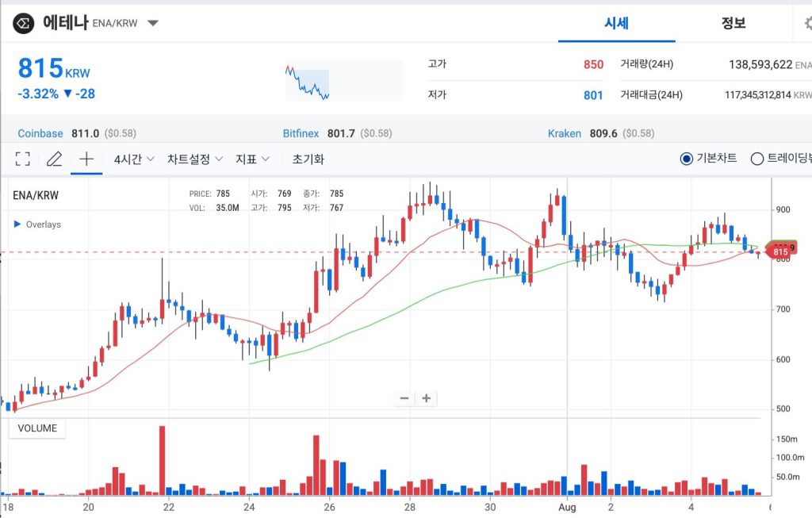The image size is (812, 518).
Task: Click 초기화 to reset the chart
Action: 308,159
